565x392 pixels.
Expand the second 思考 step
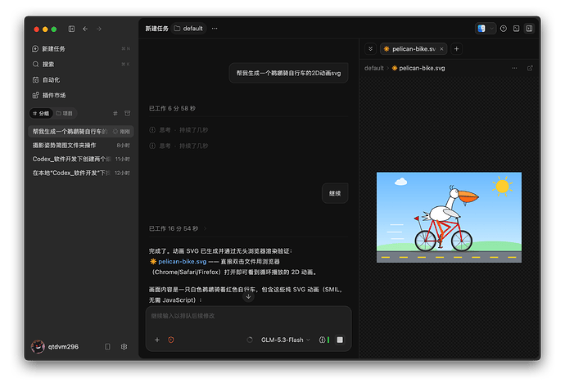pyautogui.click(x=179, y=146)
